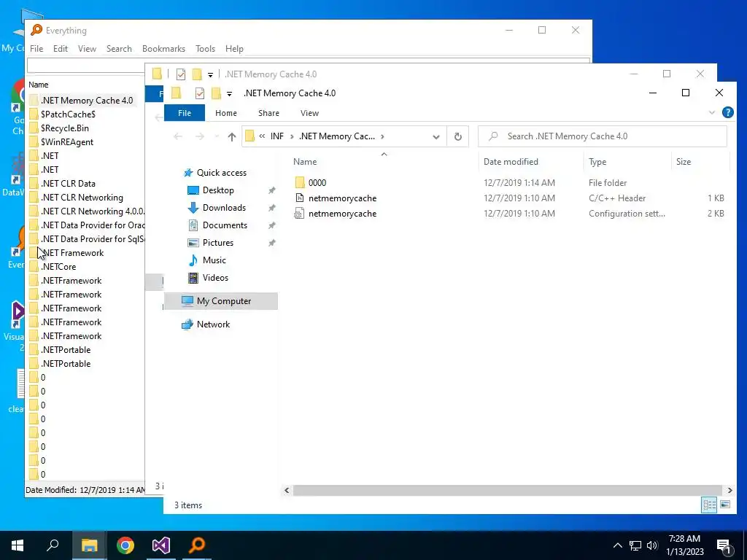Click the New folder icon in title bar
The height and width of the screenshot is (560, 747).
216,93
